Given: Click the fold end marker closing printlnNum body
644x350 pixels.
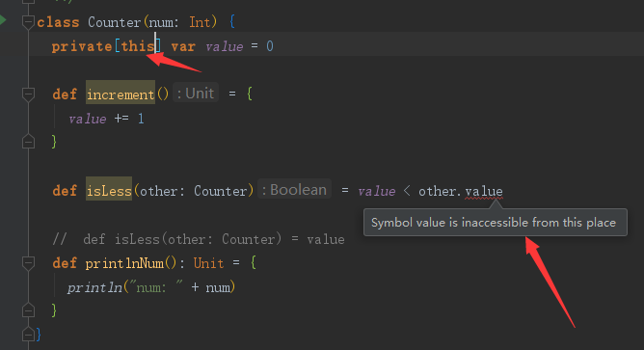Looking at the screenshot, I should 28,310.
